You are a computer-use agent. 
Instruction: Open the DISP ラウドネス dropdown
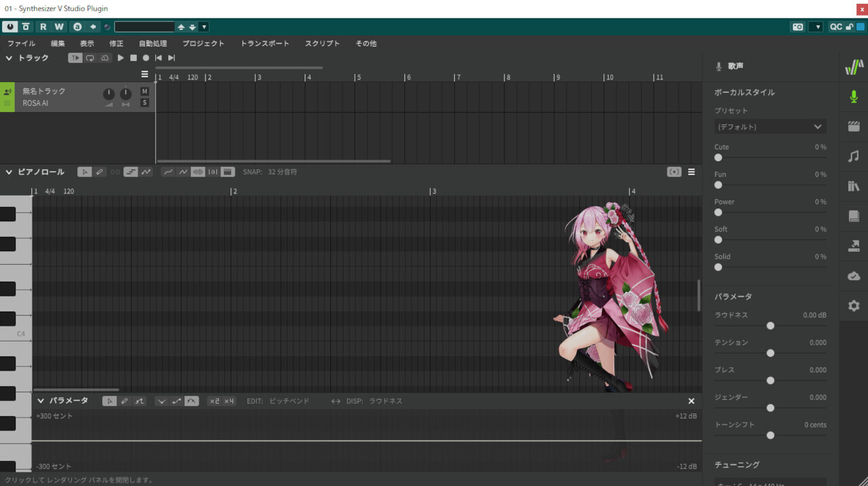point(374,401)
